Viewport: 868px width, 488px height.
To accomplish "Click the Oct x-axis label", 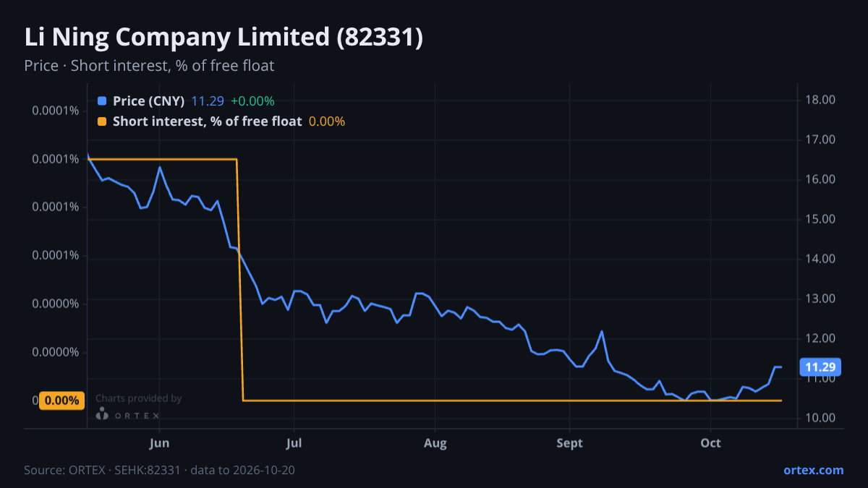I will point(711,442).
